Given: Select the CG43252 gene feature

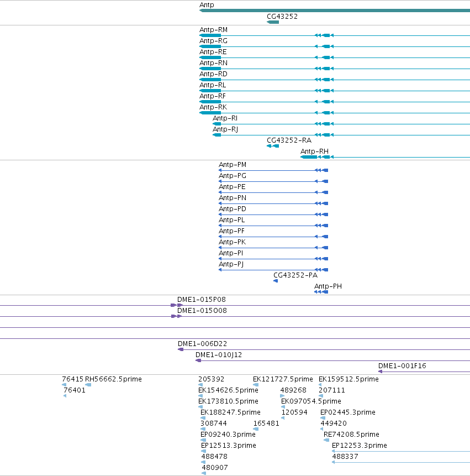Looking at the screenshot, I should pos(273,22).
